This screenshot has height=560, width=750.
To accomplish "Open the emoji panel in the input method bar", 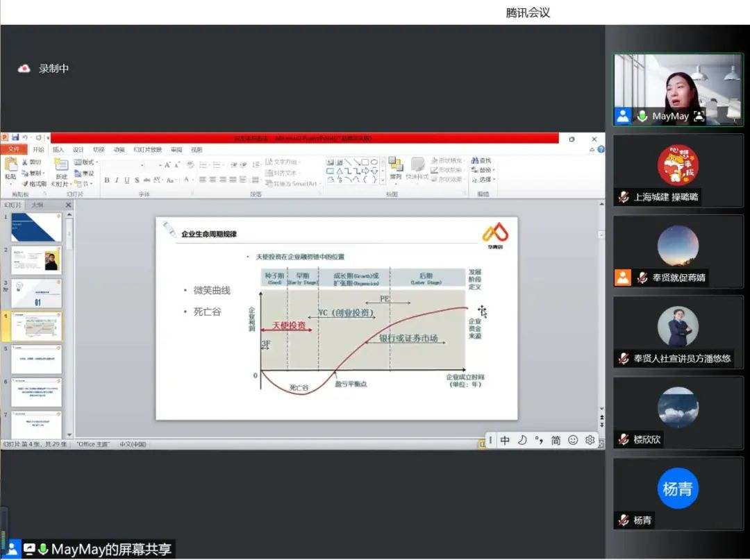I will pyautogui.click(x=572, y=439).
